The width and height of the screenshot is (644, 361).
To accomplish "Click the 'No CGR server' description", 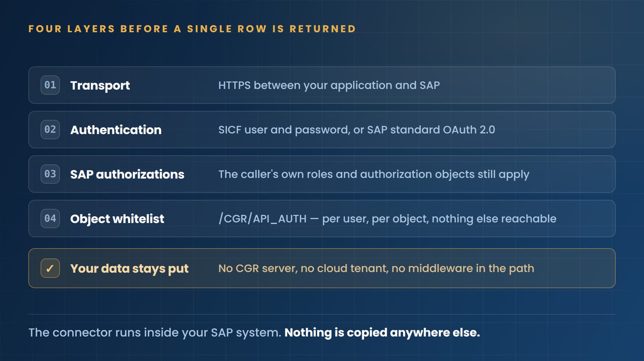I will (x=376, y=268).
